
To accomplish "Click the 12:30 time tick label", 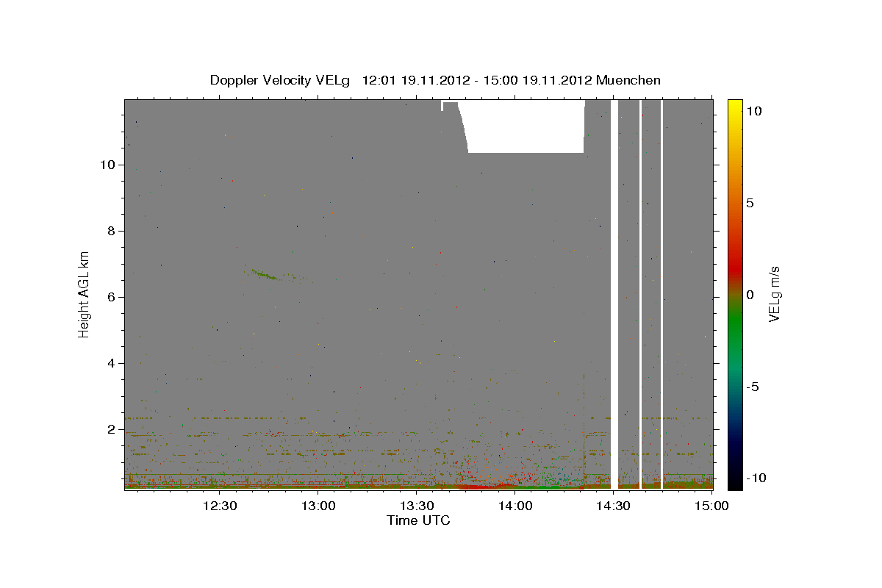I will pyautogui.click(x=220, y=506).
